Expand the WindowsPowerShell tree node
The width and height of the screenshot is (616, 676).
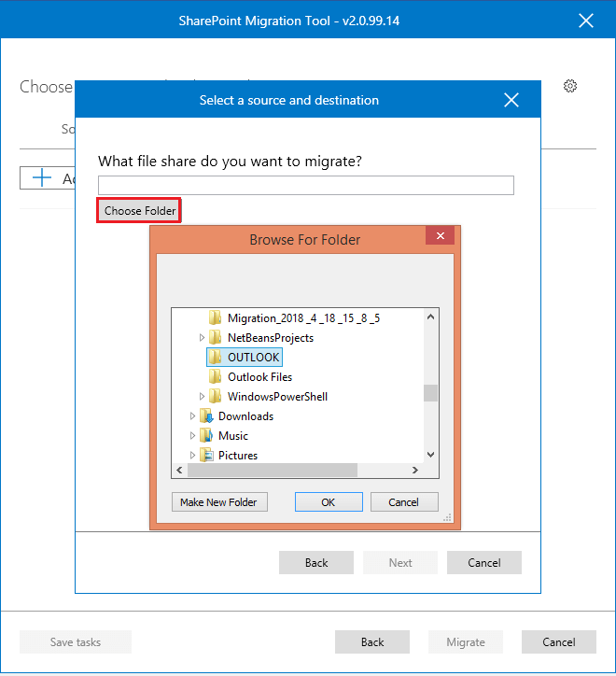click(x=202, y=397)
